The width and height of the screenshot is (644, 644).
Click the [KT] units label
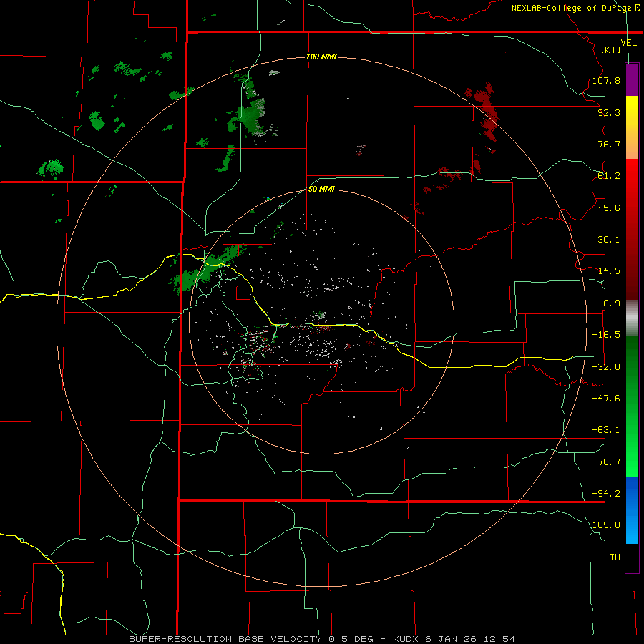[611, 49]
